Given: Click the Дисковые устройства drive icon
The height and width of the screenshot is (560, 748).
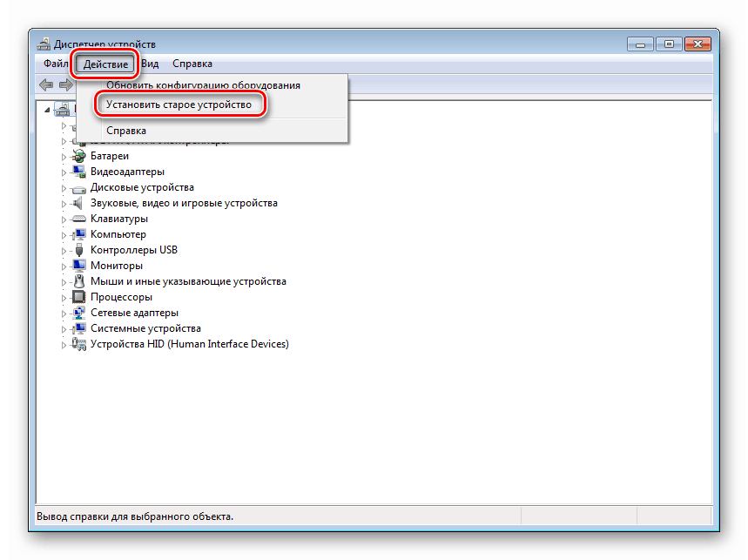Looking at the screenshot, I should coord(78,188).
